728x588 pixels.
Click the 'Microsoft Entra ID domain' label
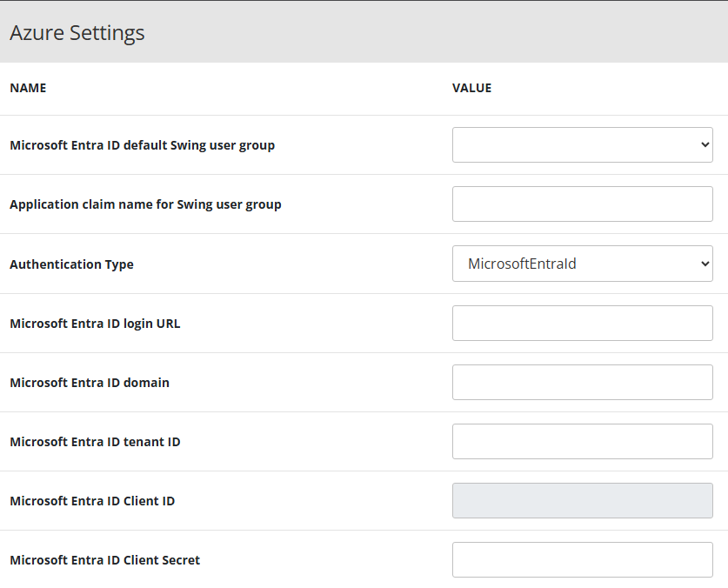tap(90, 382)
